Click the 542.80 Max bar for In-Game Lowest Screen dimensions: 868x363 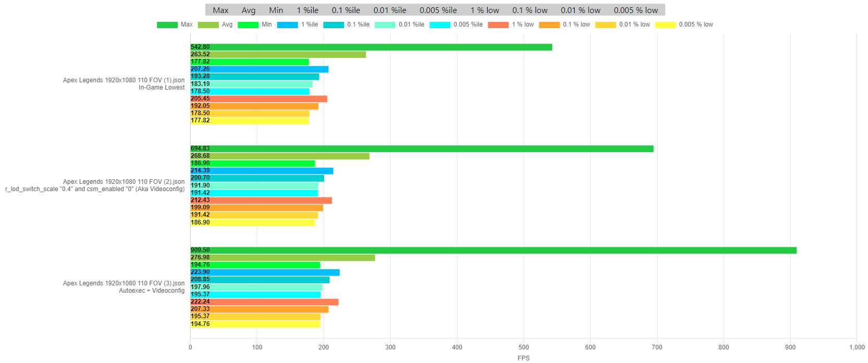(x=371, y=47)
